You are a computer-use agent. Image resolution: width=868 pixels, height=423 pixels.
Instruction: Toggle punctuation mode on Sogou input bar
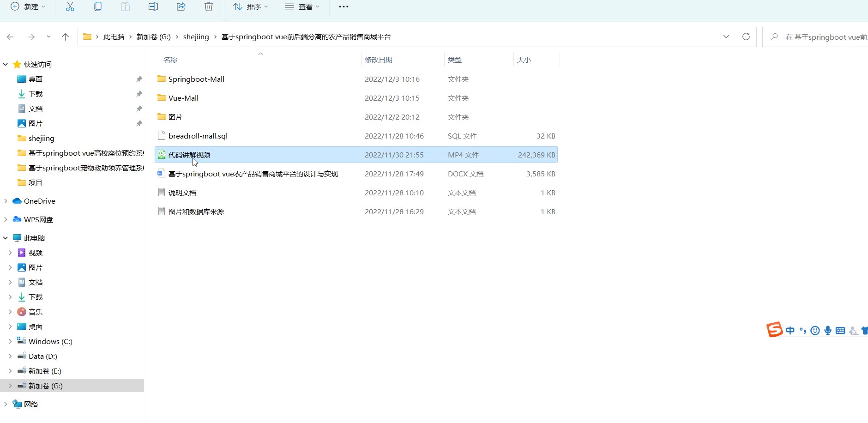pos(803,331)
